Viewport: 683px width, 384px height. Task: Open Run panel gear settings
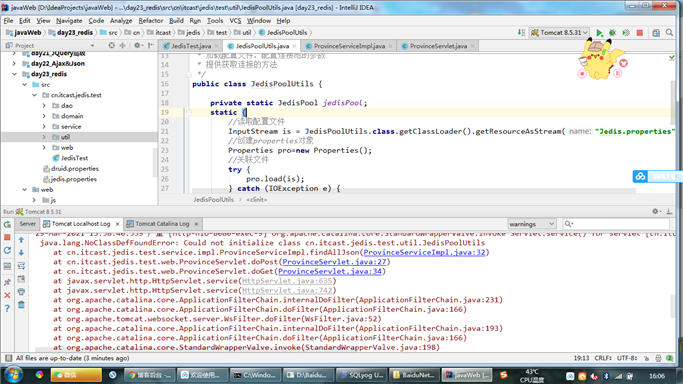(x=656, y=211)
